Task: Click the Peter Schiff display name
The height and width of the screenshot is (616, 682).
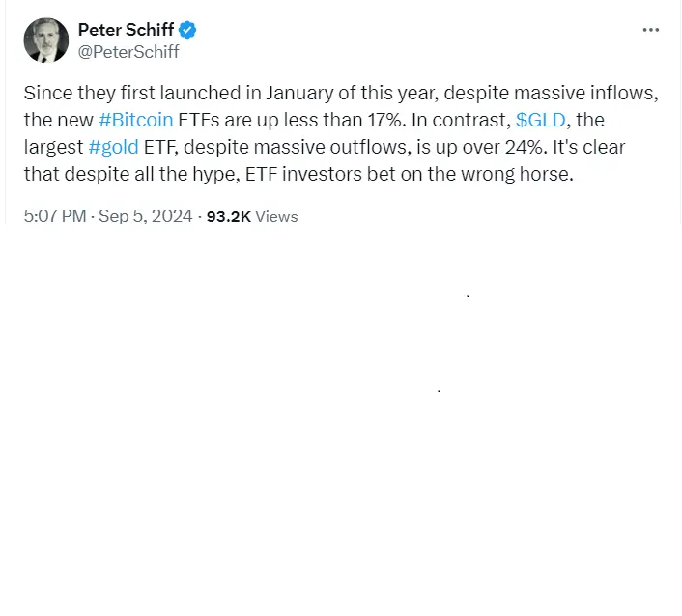Action: click(126, 30)
